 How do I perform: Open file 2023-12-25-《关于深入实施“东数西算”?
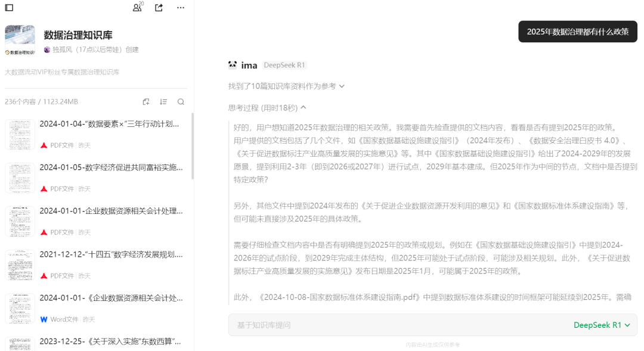click(x=110, y=341)
